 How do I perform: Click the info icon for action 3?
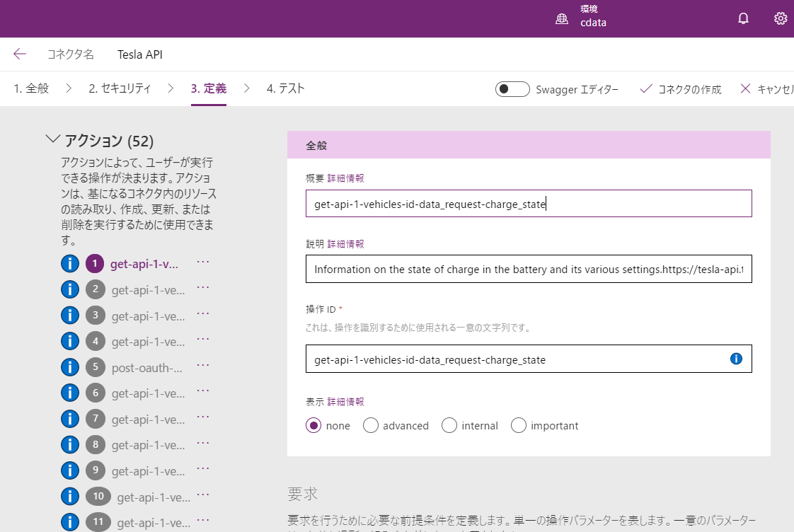point(70,316)
